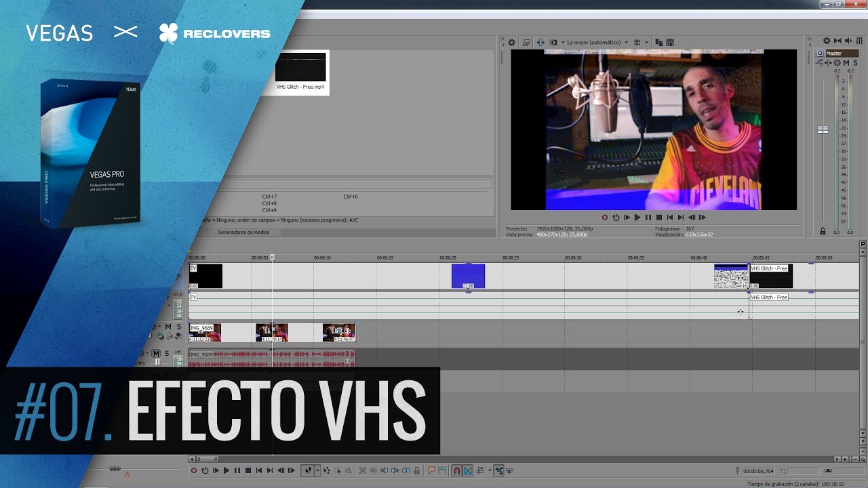Click the downmix output icon in the Master bus
Image resolution: width=868 pixels, height=488 pixels.
click(837, 41)
